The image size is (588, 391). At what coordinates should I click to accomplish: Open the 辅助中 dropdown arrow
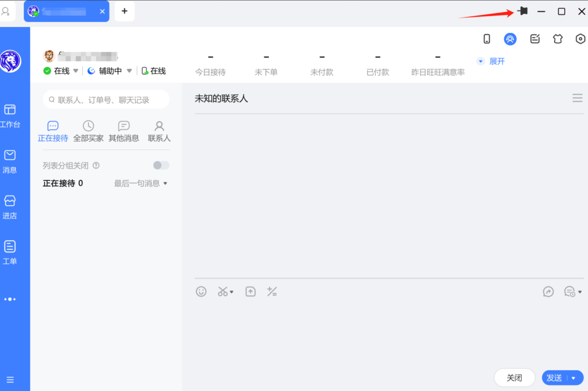pos(130,71)
